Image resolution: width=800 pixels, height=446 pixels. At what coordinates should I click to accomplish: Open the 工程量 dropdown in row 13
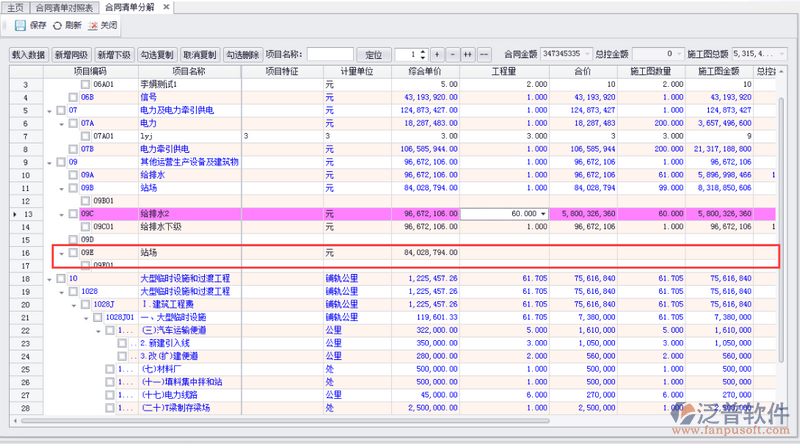point(543,214)
